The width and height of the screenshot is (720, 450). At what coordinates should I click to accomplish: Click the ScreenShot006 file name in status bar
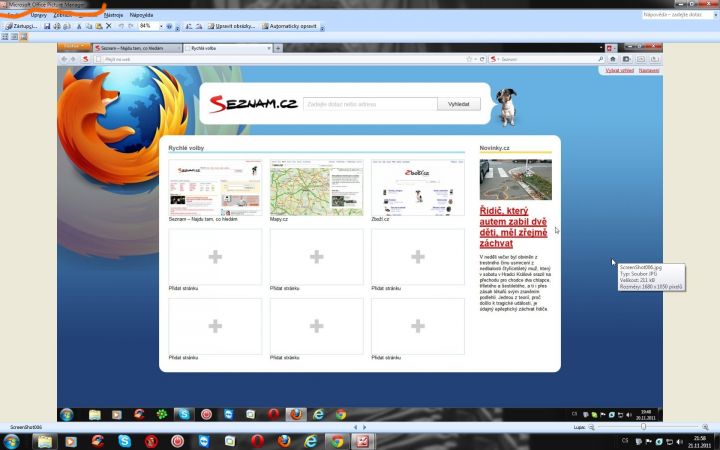[x=26, y=427]
